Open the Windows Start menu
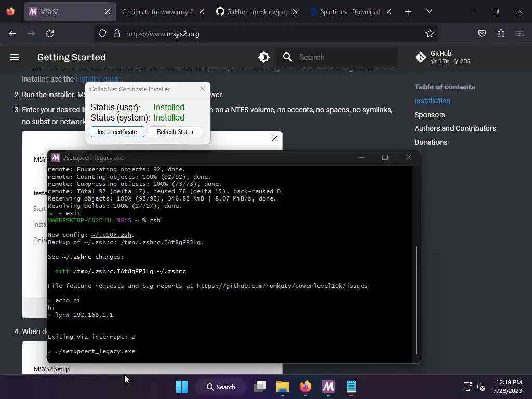 click(181, 387)
